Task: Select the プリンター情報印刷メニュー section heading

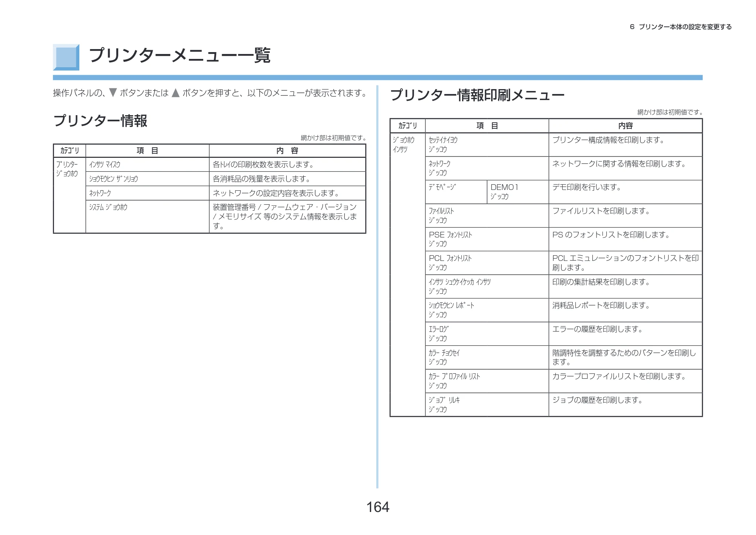Action: coord(477,95)
